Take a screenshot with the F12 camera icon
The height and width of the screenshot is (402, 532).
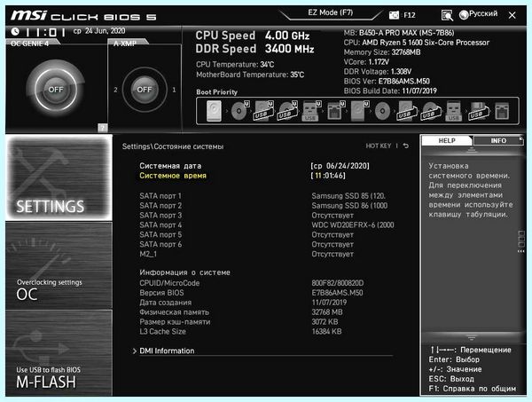click(394, 15)
